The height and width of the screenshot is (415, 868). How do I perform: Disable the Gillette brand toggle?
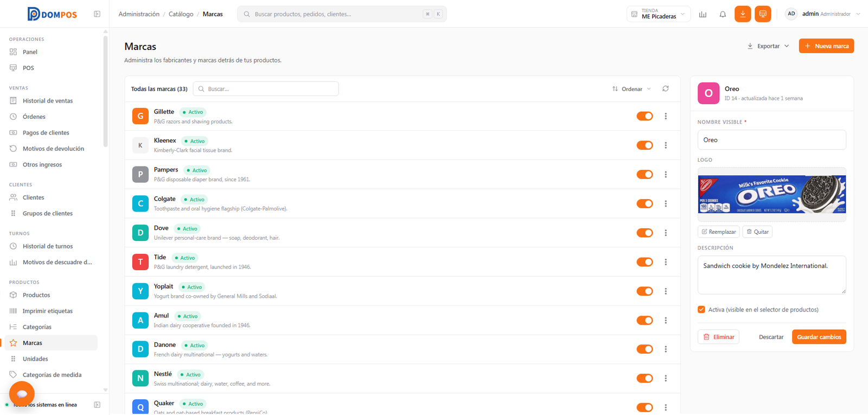tap(644, 116)
